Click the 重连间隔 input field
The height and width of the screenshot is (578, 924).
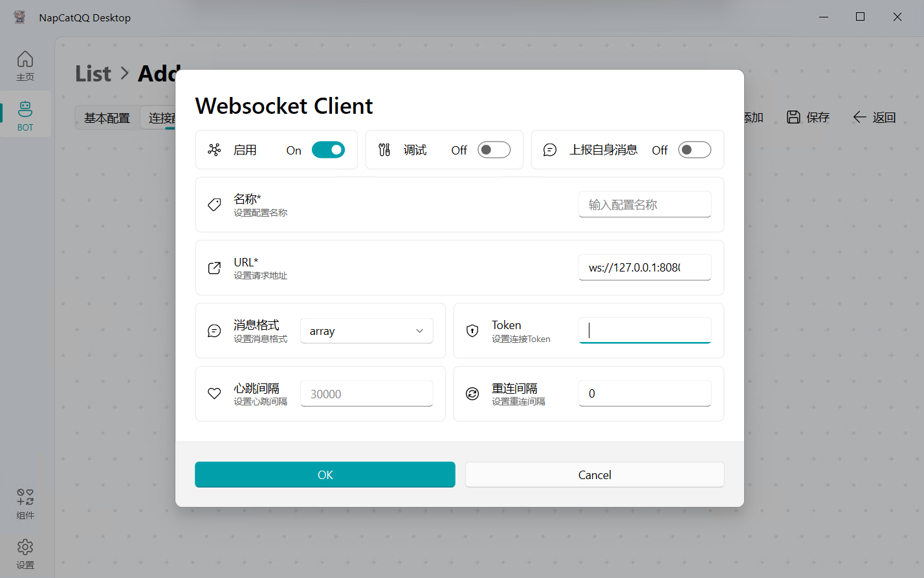coord(644,394)
